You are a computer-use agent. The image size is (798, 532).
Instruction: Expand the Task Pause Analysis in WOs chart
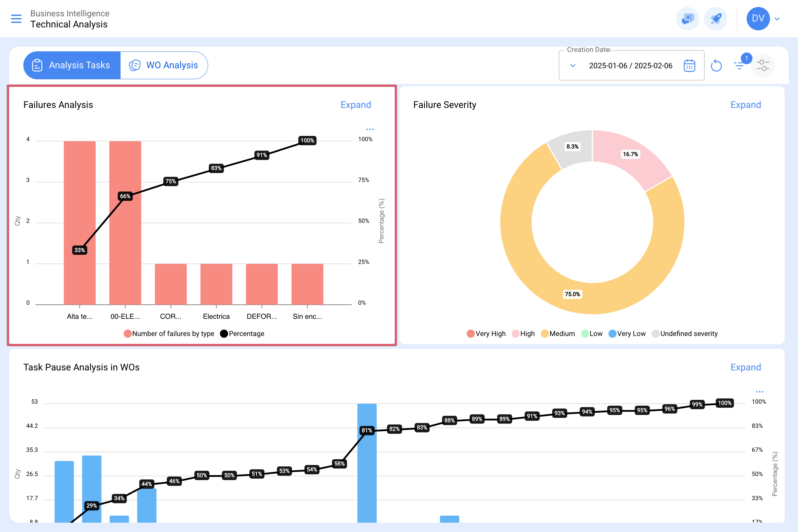point(745,367)
